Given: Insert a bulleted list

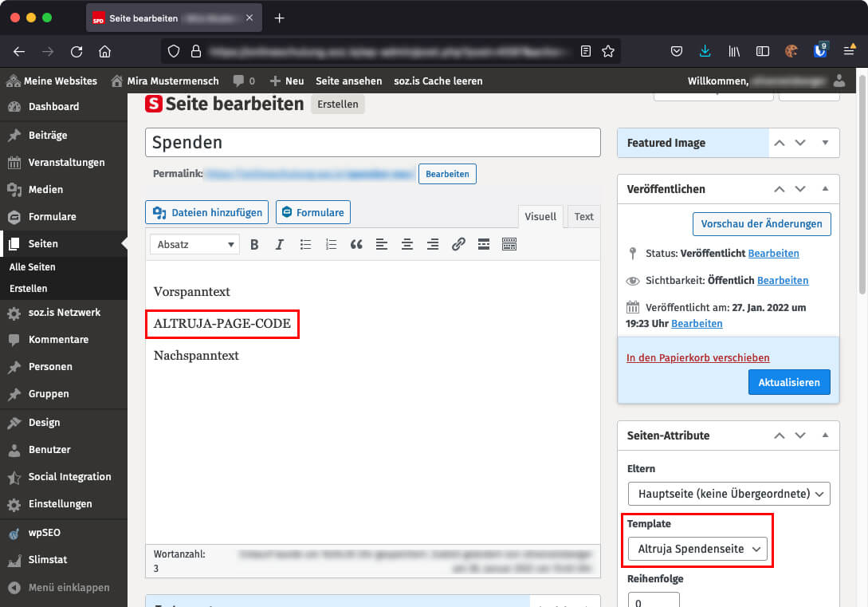Looking at the screenshot, I should pyautogui.click(x=305, y=245).
